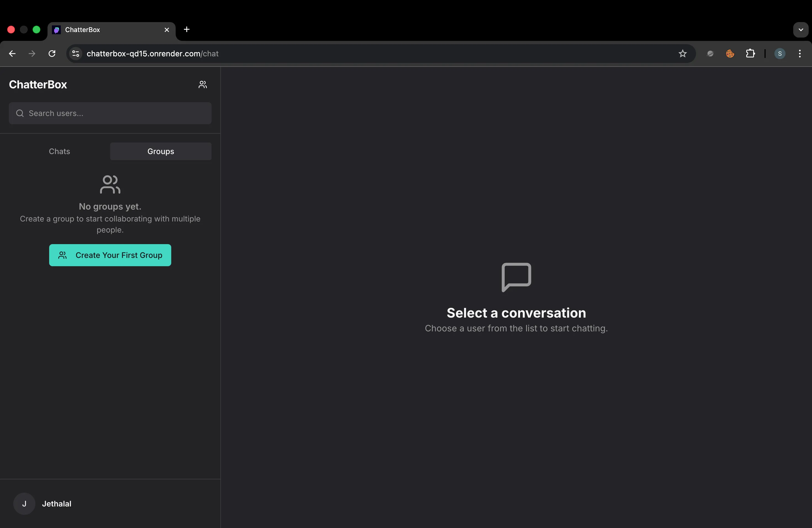Image resolution: width=812 pixels, height=528 pixels.
Task: Open the Extensions puzzle icon
Action: coord(750,54)
